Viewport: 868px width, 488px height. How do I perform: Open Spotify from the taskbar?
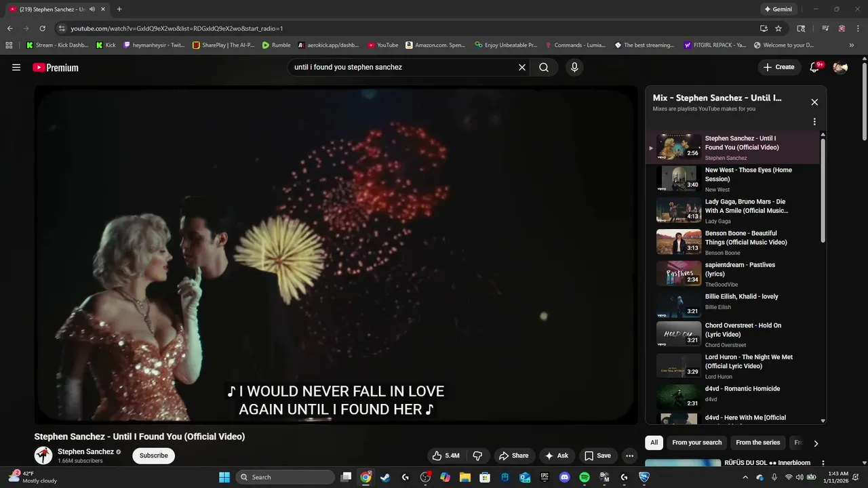(x=585, y=477)
